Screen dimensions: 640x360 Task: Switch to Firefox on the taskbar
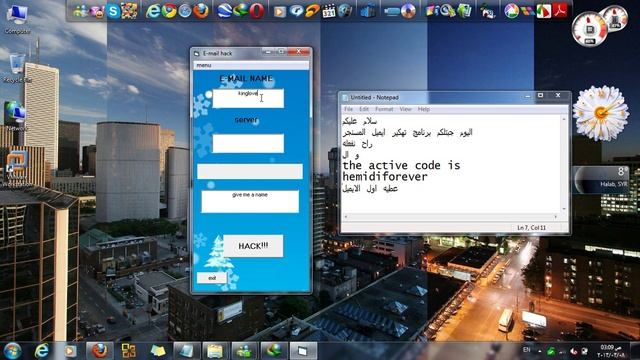click(x=100, y=351)
